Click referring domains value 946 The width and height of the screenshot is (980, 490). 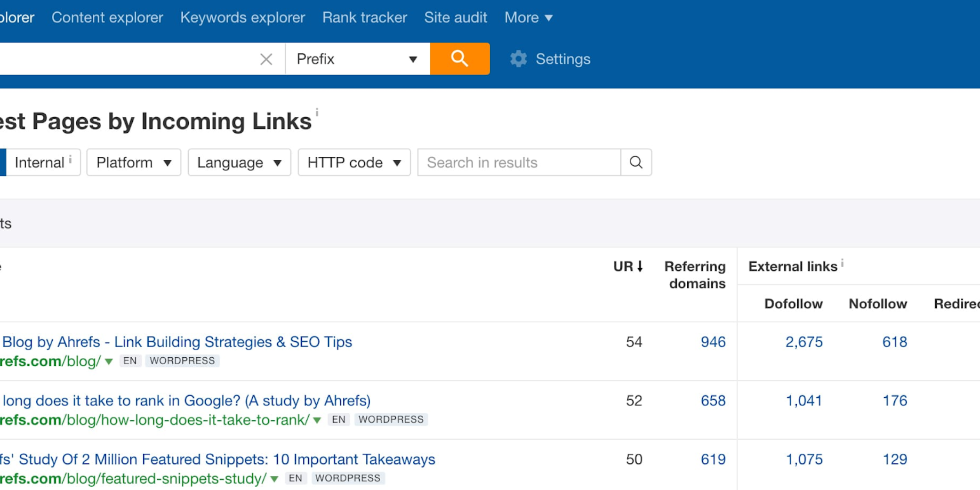(x=713, y=342)
